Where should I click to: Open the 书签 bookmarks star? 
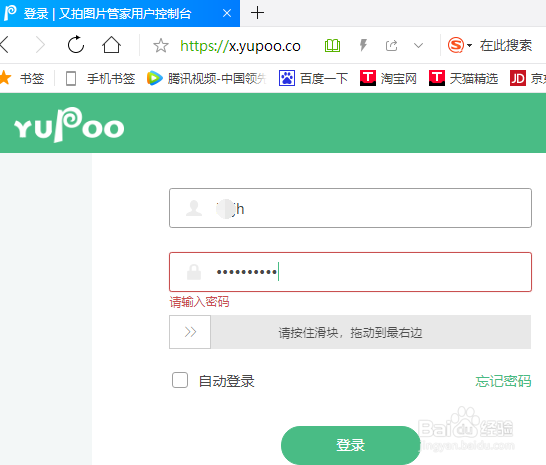pos(22,78)
